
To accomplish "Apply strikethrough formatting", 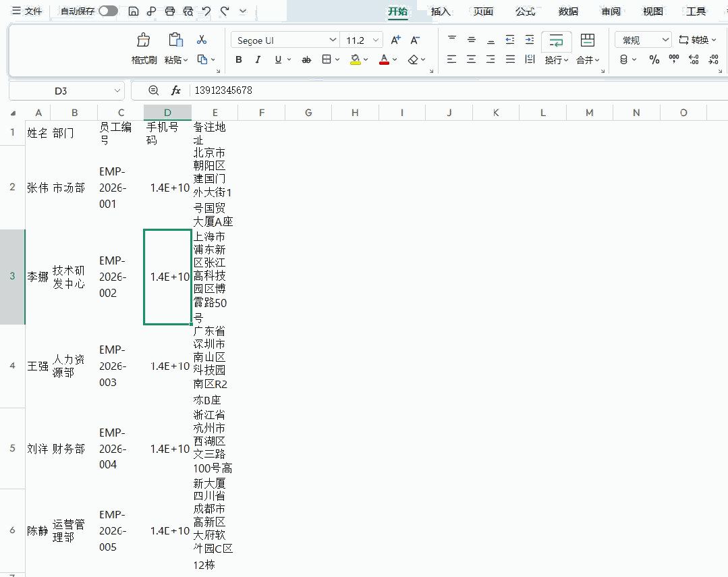I will (306, 59).
